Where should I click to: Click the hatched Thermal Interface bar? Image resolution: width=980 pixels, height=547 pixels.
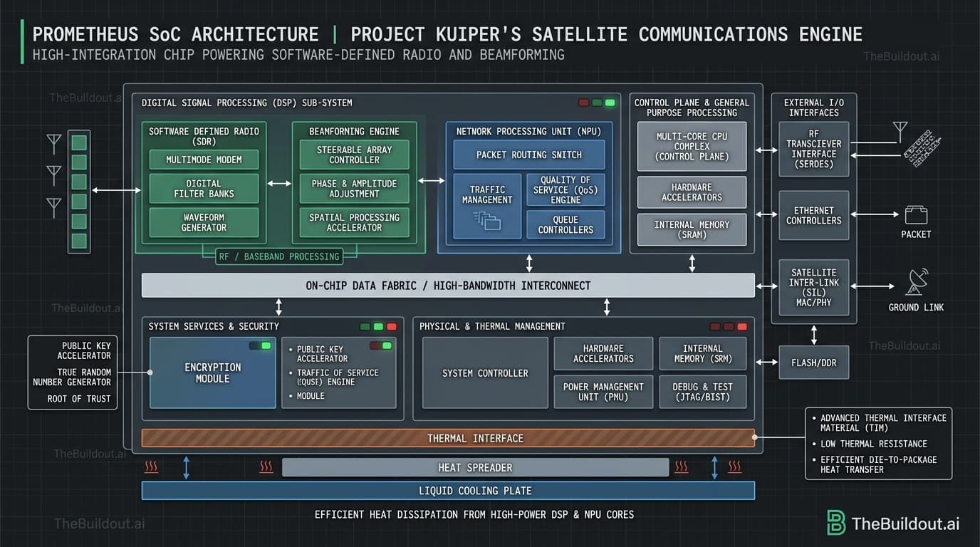pos(449,438)
